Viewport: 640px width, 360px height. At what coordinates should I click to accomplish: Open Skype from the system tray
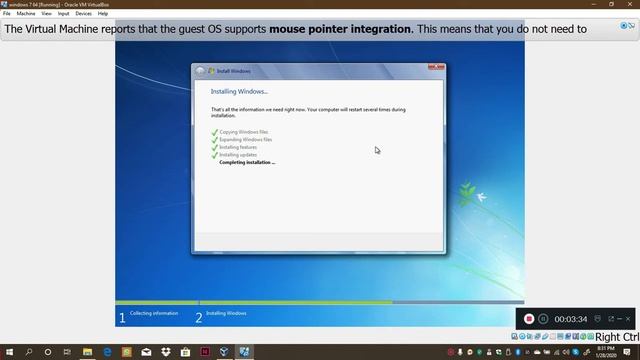[575, 352]
